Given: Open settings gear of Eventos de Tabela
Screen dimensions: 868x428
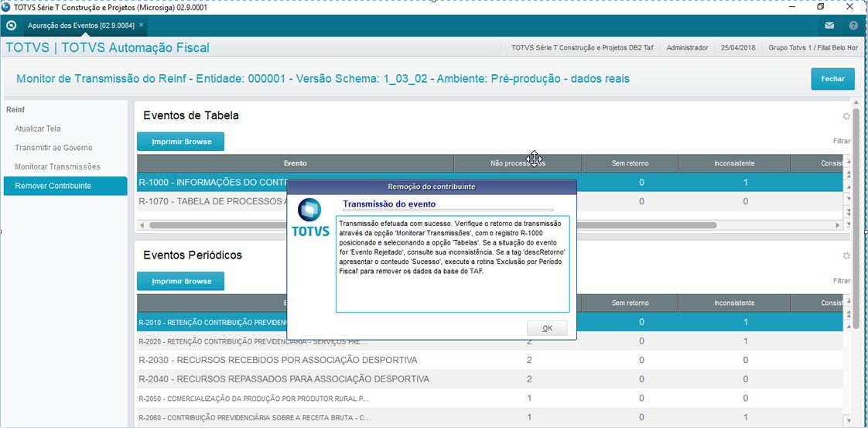Looking at the screenshot, I should point(846,116).
